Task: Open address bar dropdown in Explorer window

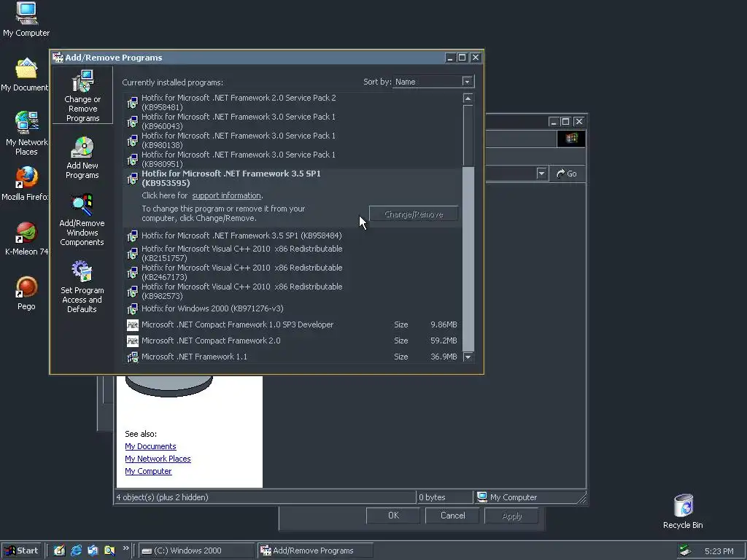Action: pos(541,174)
